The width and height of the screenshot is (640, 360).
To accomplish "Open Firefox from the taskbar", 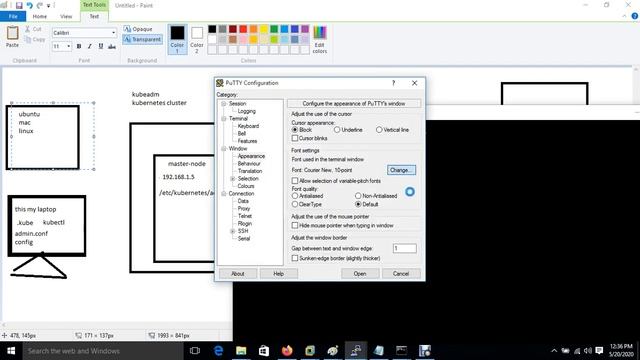I will point(287,351).
